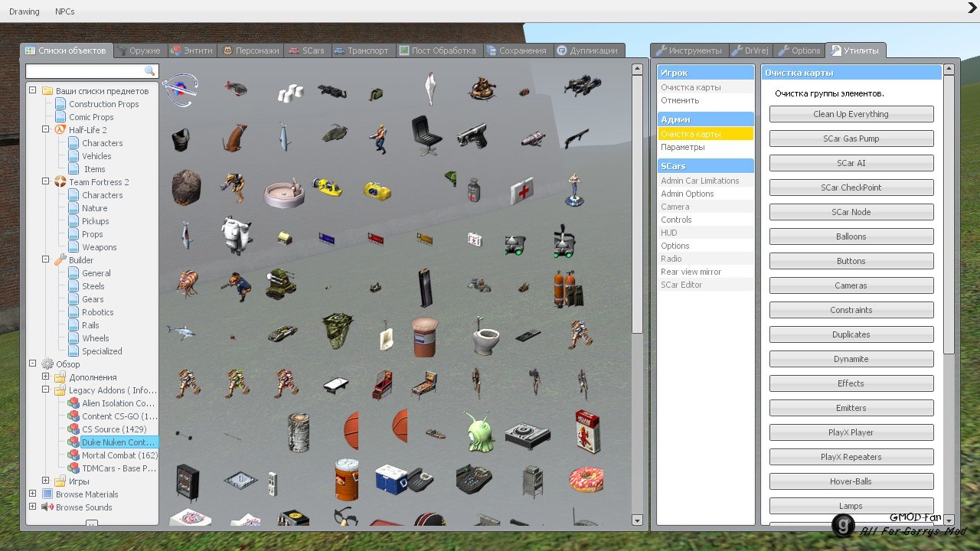
Task: Open the Drawing menu in the top bar
Action: 24,11
